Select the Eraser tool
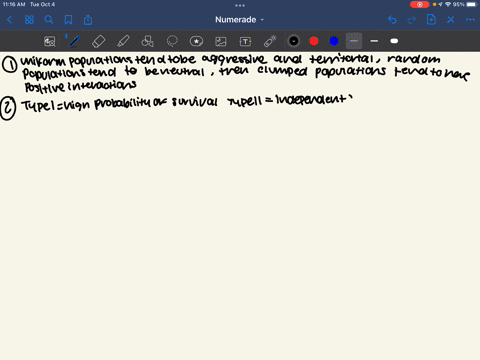The height and width of the screenshot is (360, 480). point(98,41)
